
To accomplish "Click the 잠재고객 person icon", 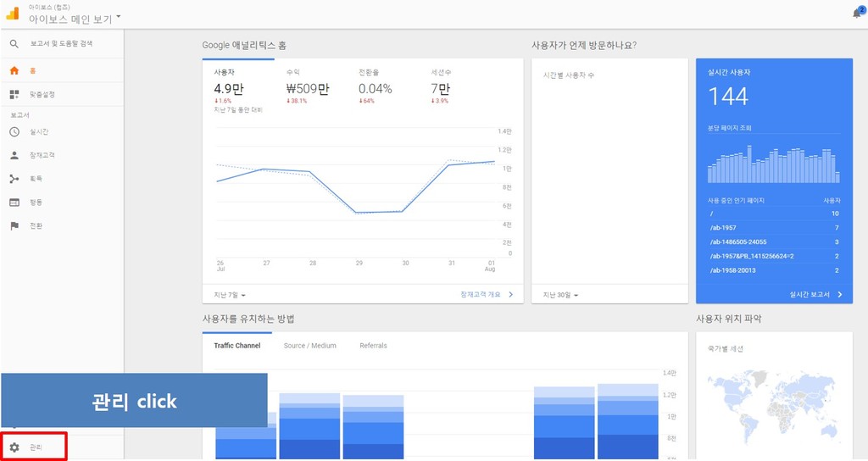I will tap(14, 156).
